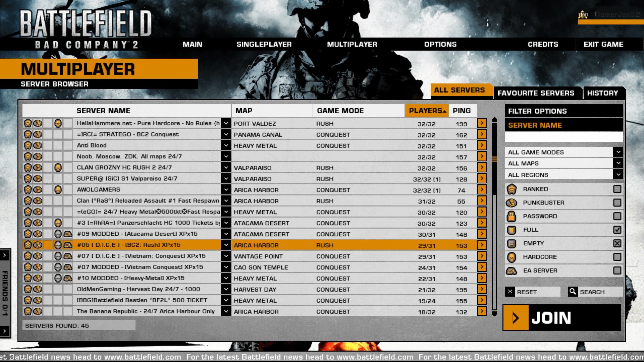Expand details for SUPER@ [SiC] S1 Valparaiso

coord(226,179)
